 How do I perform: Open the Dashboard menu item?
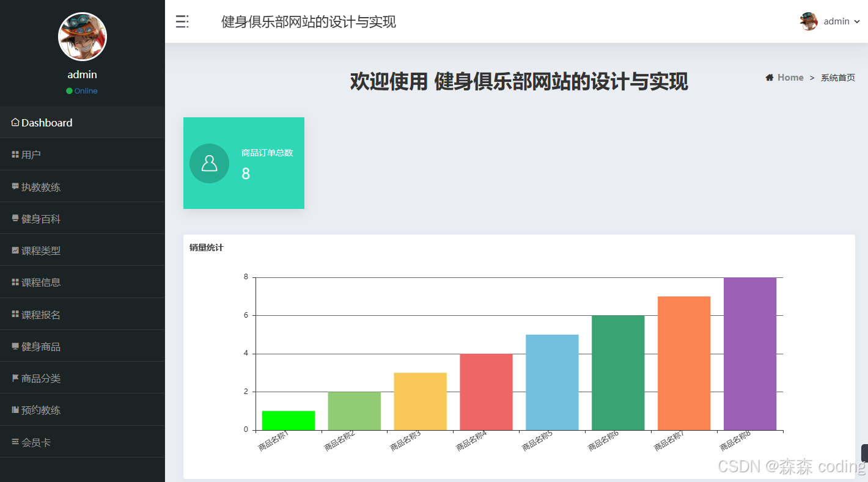(x=83, y=122)
